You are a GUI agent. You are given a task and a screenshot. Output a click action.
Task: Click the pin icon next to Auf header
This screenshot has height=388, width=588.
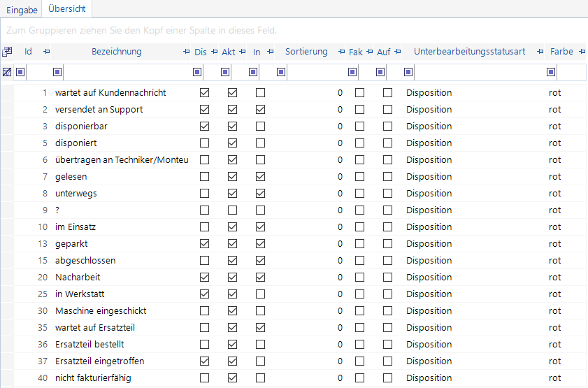click(x=397, y=52)
